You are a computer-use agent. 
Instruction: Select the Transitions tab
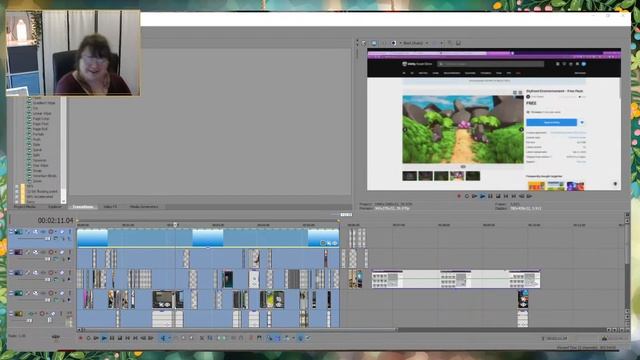83,207
